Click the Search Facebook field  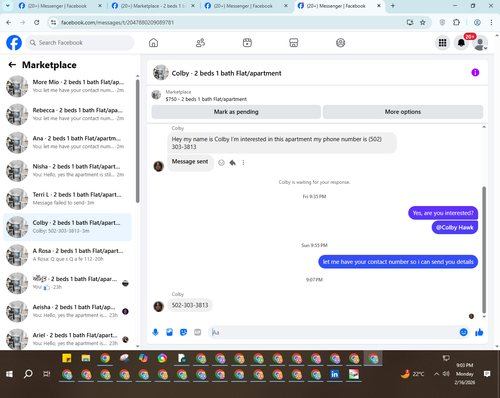[79, 43]
